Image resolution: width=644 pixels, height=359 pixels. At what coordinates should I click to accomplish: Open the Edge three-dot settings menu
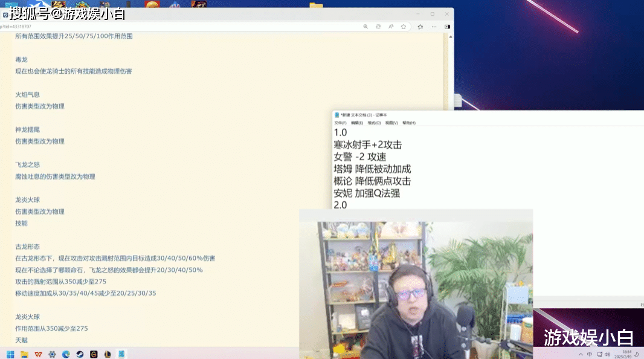[434, 27]
